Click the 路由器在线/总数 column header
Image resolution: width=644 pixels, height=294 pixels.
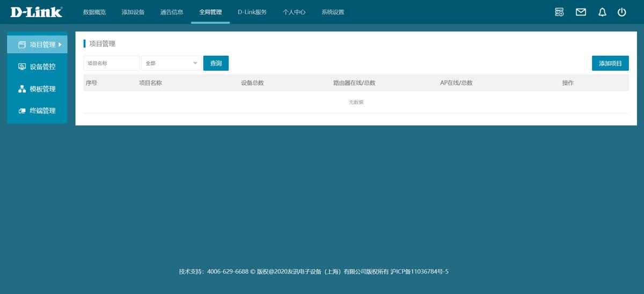click(354, 83)
